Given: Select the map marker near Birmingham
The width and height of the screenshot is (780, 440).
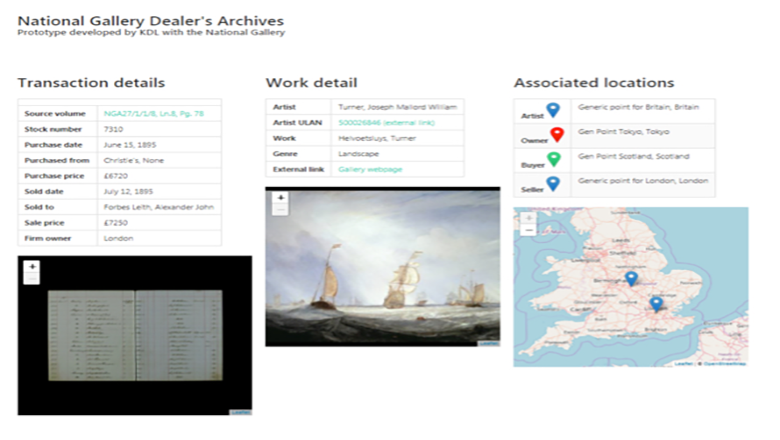Looking at the screenshot, I should 631,278.
